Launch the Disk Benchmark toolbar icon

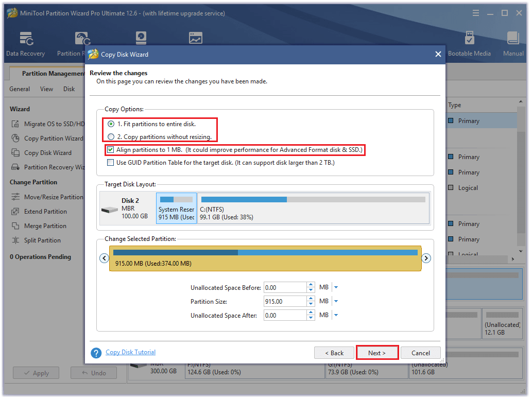pyautogui.click(x=141, y=38)
